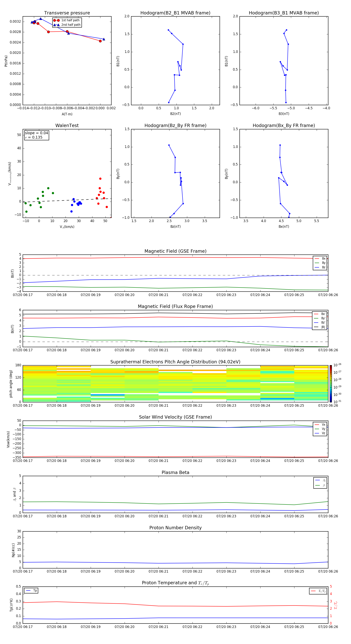
Task: Click the By legend entry in GSE magnetic field
Action: coord(320,263)
